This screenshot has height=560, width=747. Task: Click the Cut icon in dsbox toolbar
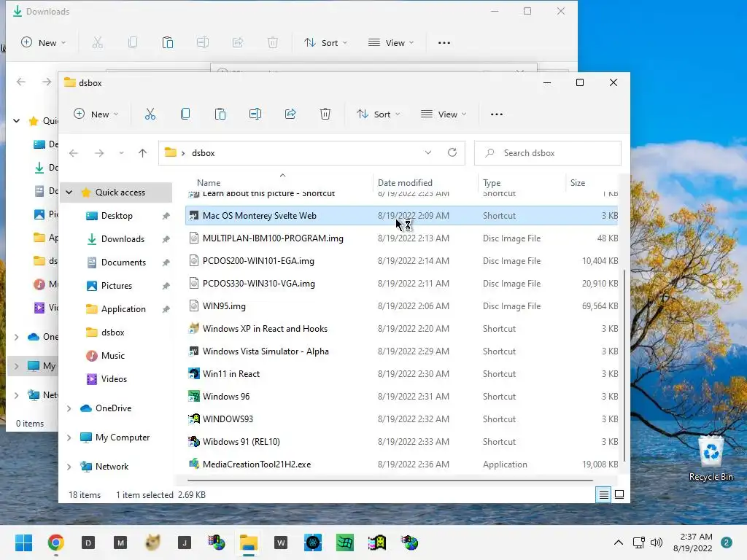tap(150, 114)
